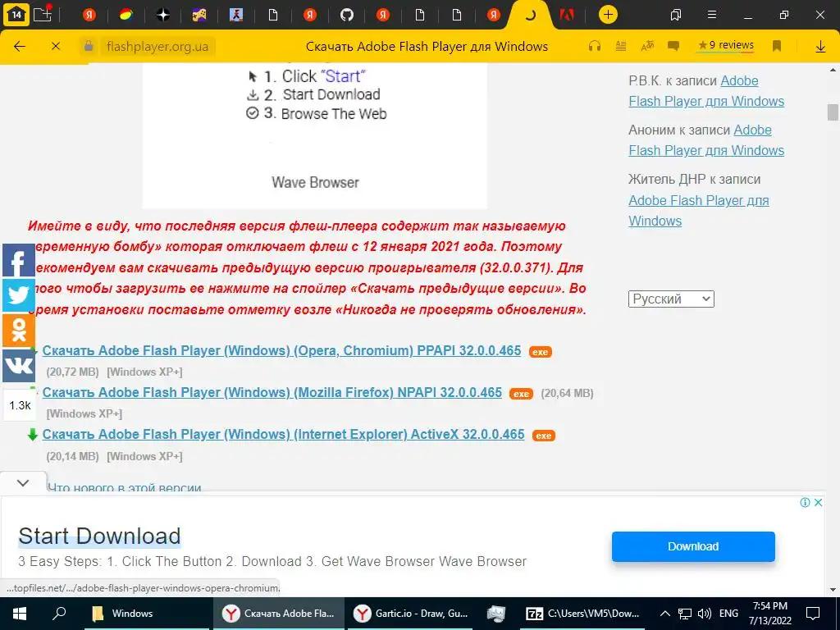840x630 pixels.
Task: Share the page on Twitter
Action: [x=19, y=295]
